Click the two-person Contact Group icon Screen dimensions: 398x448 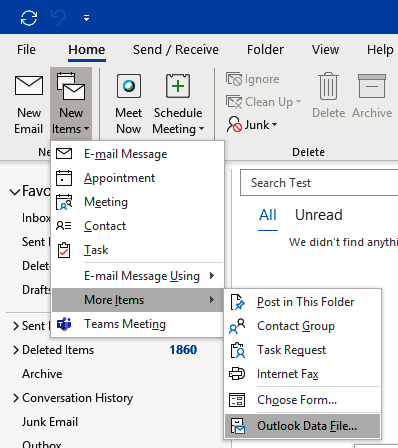coord(237,326)
